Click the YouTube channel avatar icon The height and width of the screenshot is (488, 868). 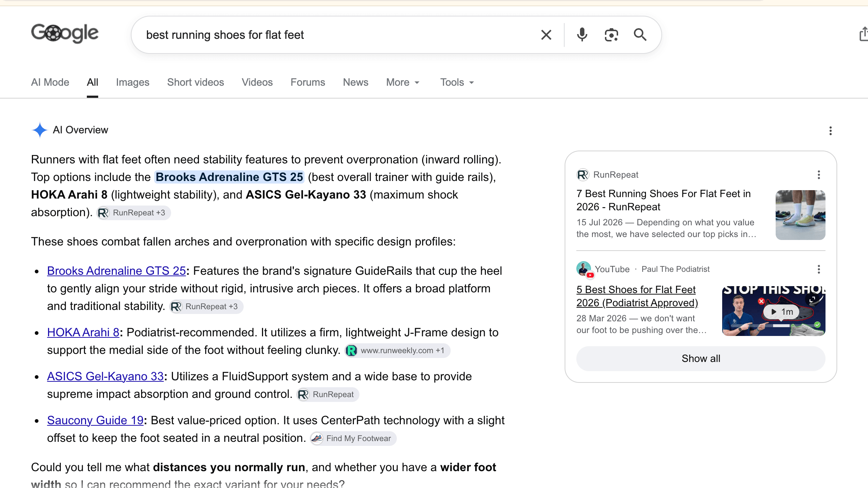[x=584, y=269]
